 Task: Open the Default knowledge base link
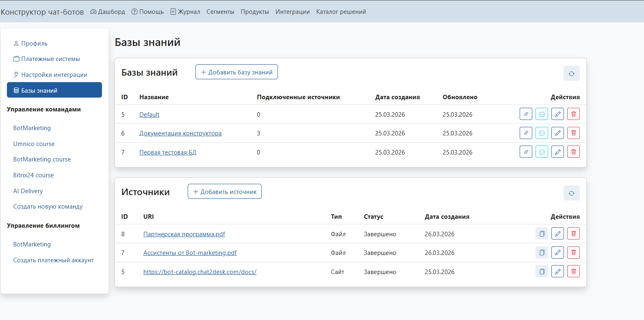click(149, 115)
